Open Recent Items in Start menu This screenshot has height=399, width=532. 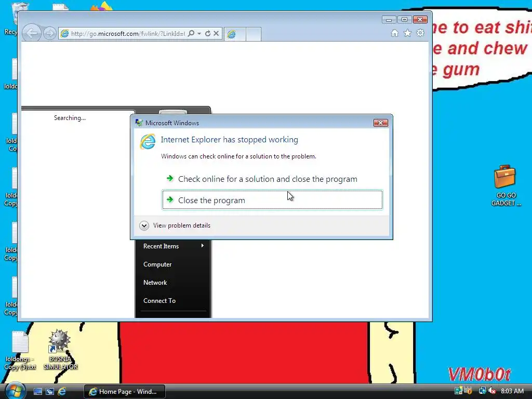point(172,246)
